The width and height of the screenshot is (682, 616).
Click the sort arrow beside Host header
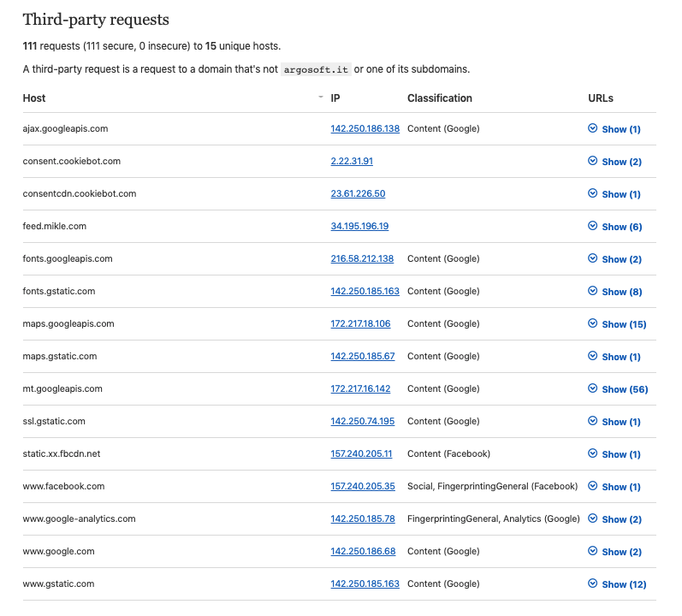click(321, 97)
